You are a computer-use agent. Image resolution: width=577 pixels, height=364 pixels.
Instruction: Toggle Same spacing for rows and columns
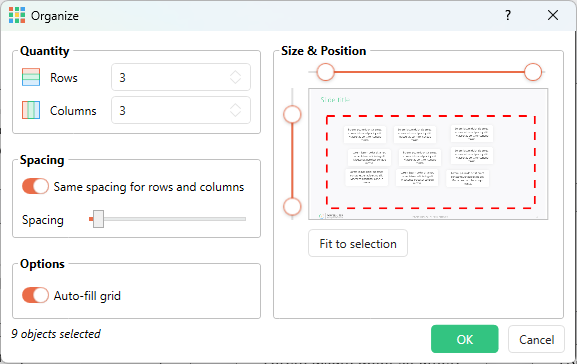tap(35, 186)
